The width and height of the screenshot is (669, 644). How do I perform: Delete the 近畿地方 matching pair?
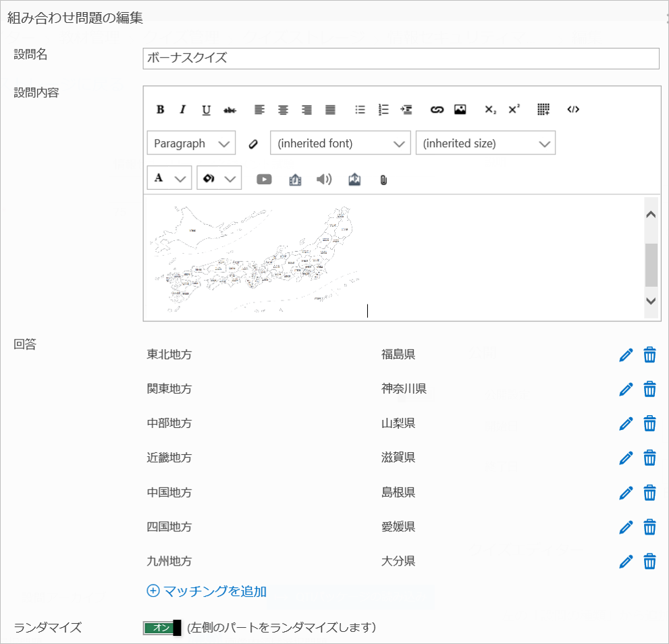tap(649, 458)
